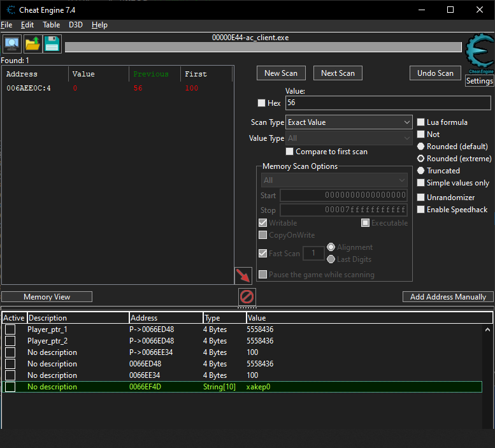
Task: Clear address list using red prohibition icon
Action: 247,297
